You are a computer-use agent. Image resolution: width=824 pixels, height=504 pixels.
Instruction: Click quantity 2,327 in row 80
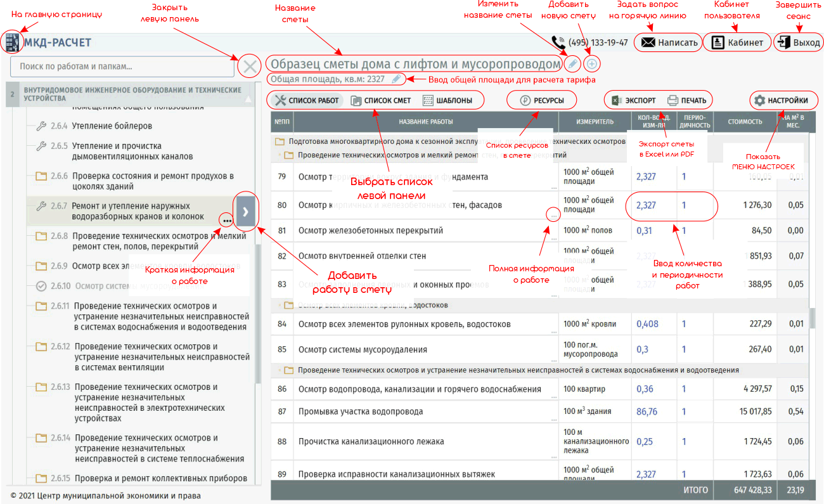(x=646, y=205)
